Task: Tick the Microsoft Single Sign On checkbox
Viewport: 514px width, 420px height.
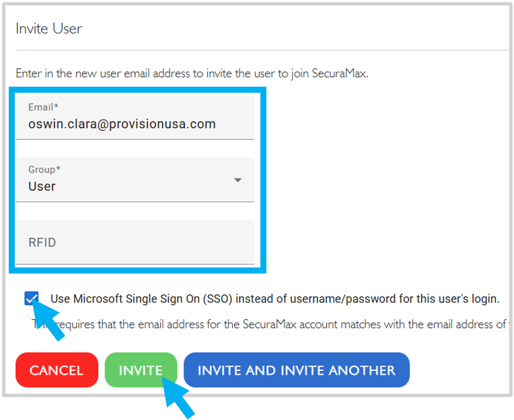Action: (x=32, y=298)
